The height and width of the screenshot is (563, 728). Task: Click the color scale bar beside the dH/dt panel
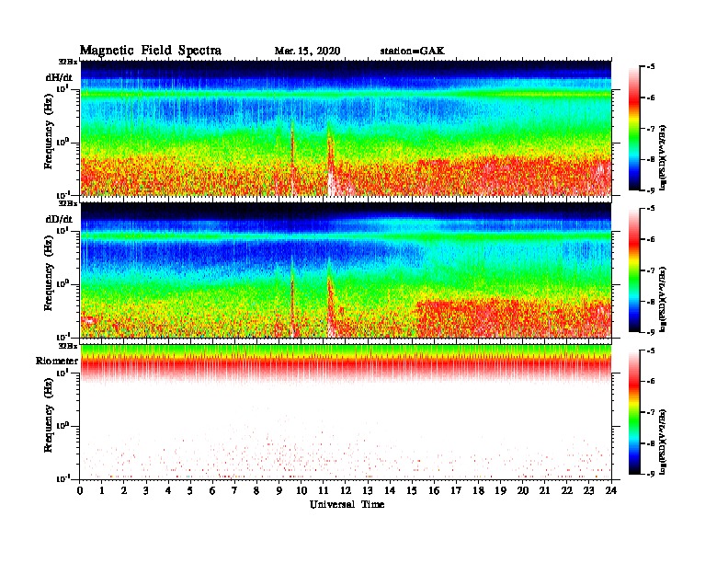coord(633,128)
